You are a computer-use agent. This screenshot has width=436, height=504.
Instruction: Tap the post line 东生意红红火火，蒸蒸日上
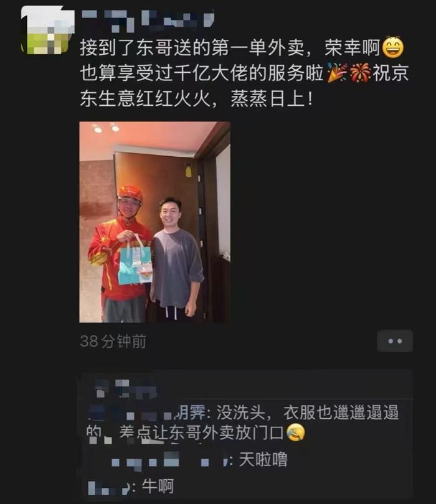pos(196,98)
